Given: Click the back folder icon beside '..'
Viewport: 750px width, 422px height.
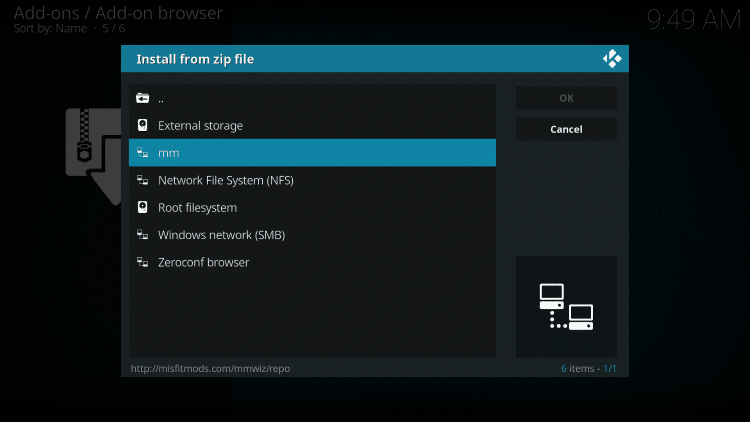Looking at the screenshot, I should 143,99.
